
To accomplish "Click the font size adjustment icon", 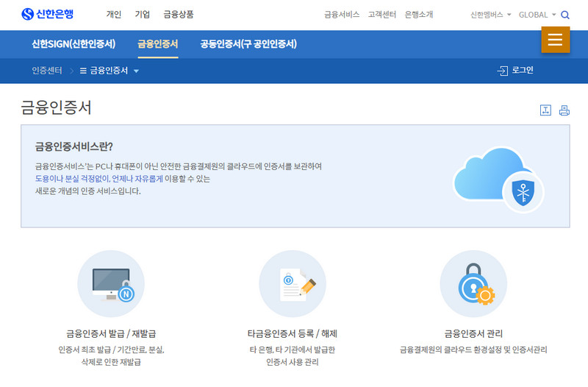I will (x=545, y=110).
